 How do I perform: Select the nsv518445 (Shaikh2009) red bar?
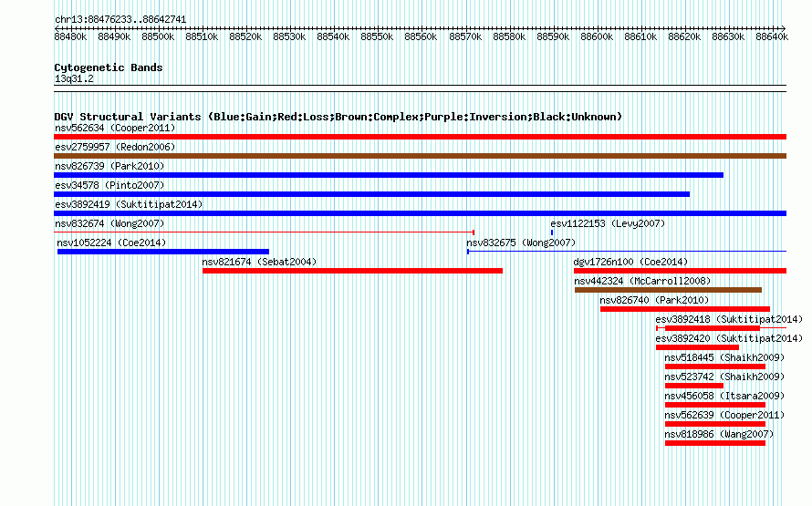[x=715, y=367]
